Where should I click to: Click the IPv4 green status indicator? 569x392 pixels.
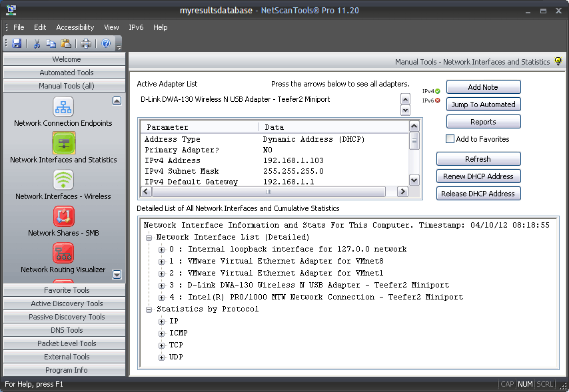coord(438,91)
